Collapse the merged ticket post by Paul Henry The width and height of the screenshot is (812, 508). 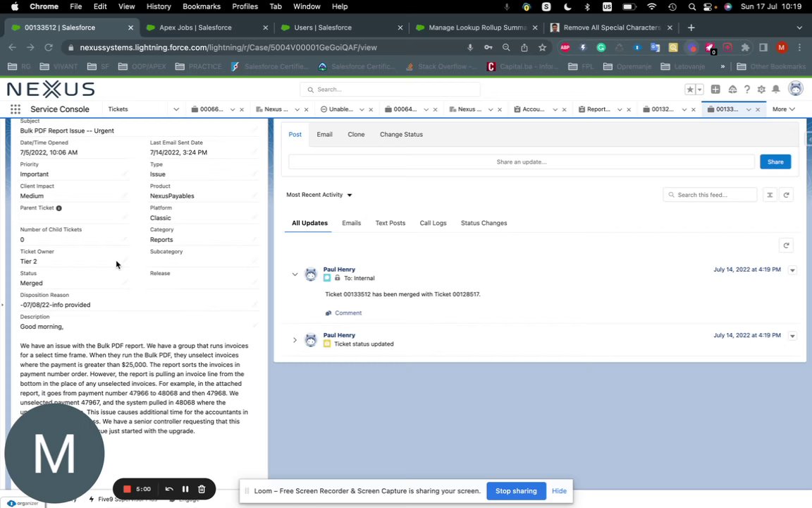pos(295,274)
